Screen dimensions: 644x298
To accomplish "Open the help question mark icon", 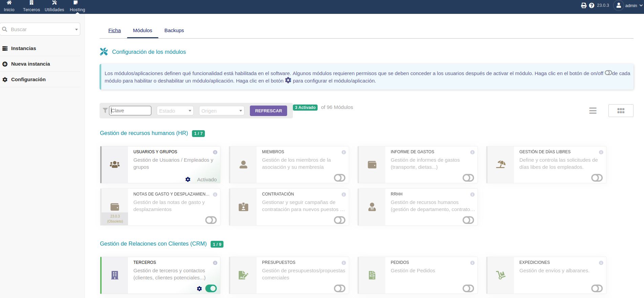I will [x=592, y=5].
